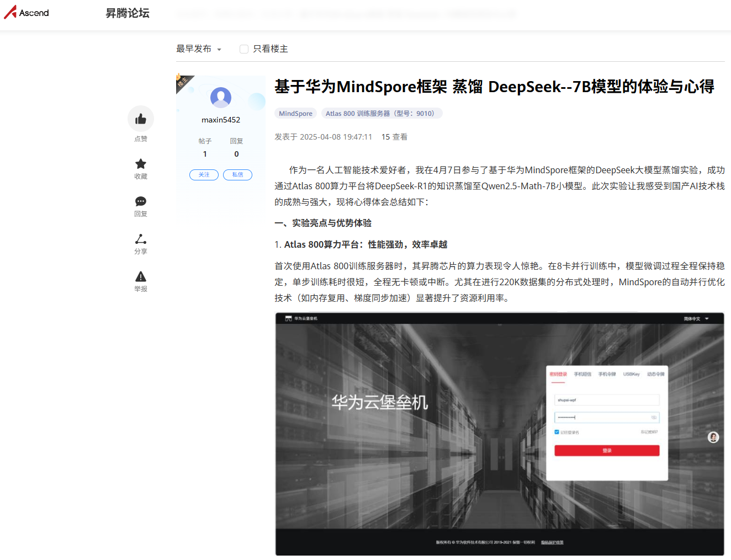The image size is (731, 560).
Task: Expand the 最早发布 sort dropdown
Action: pos(199,49)
